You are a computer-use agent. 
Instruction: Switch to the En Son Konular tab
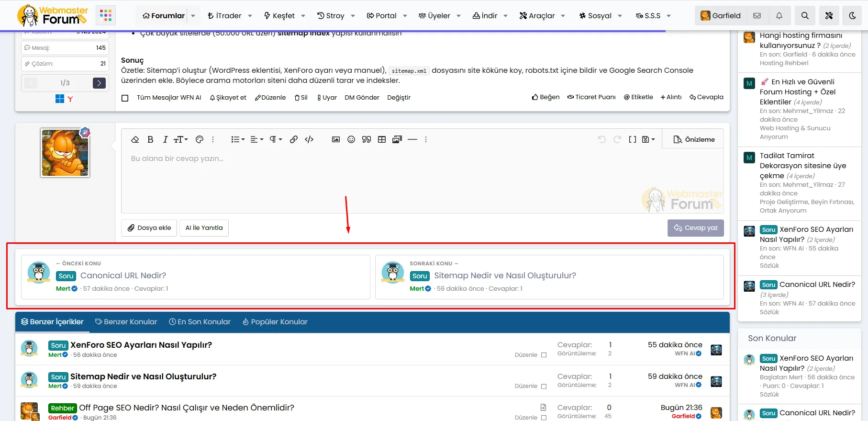tap(200, 322)
